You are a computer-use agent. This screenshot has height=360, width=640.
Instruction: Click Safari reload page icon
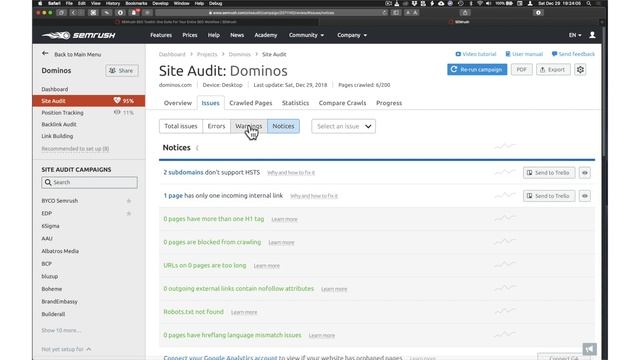[384, 13]
